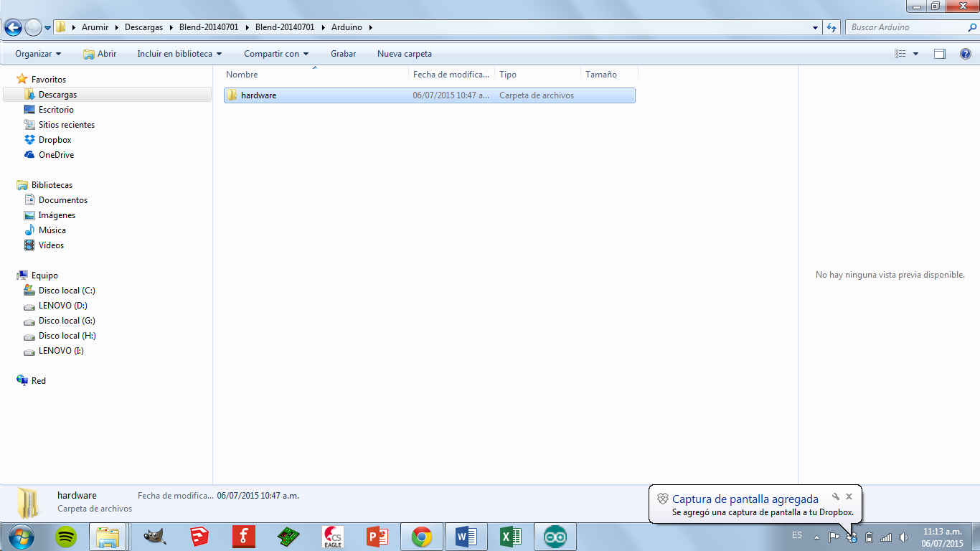Click the change view icon
The height and width of the screenshot is (551, 980).
(900, 54)
